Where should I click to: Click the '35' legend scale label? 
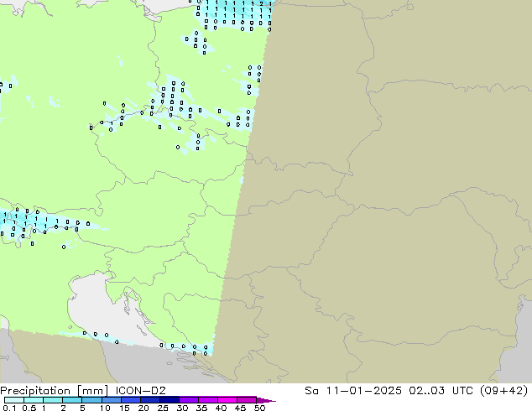click(201, 408)
